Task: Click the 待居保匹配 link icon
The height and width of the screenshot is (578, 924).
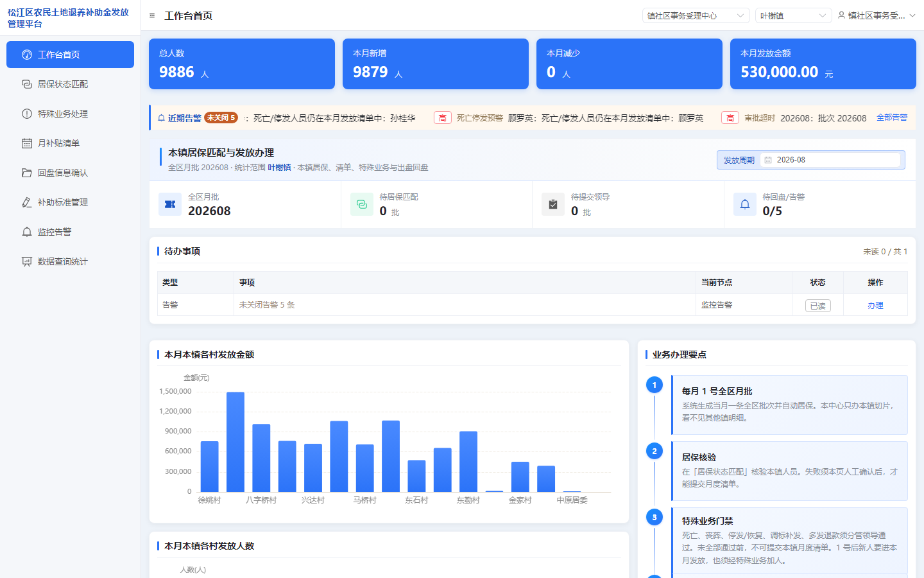Action: pyautogui.click(x=362, y=204)
